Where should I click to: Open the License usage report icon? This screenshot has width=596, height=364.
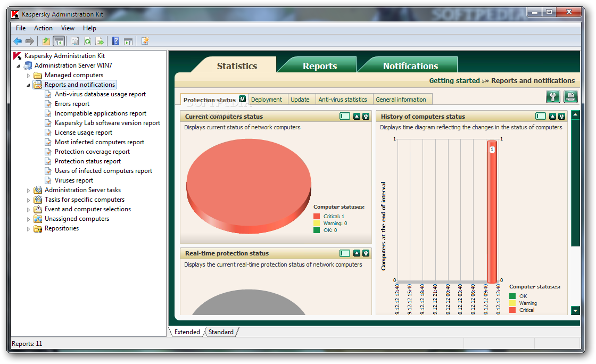[x=48, y=133]
